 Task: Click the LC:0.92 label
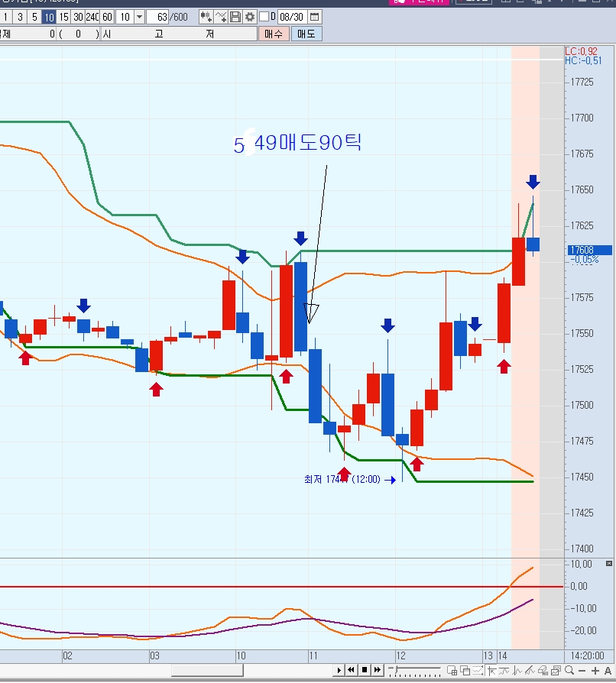pyautogui.click(x=581, y=51)
